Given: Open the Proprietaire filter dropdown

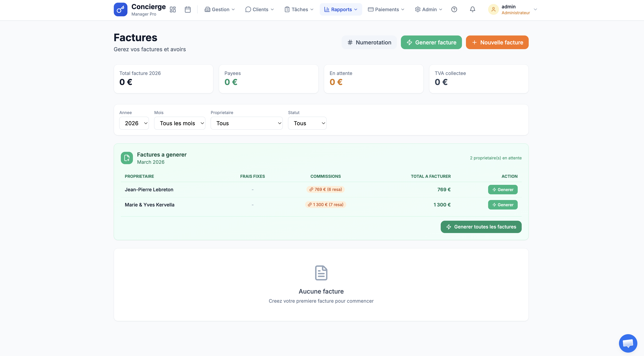Looking at the screenshot, I should 247,123.
